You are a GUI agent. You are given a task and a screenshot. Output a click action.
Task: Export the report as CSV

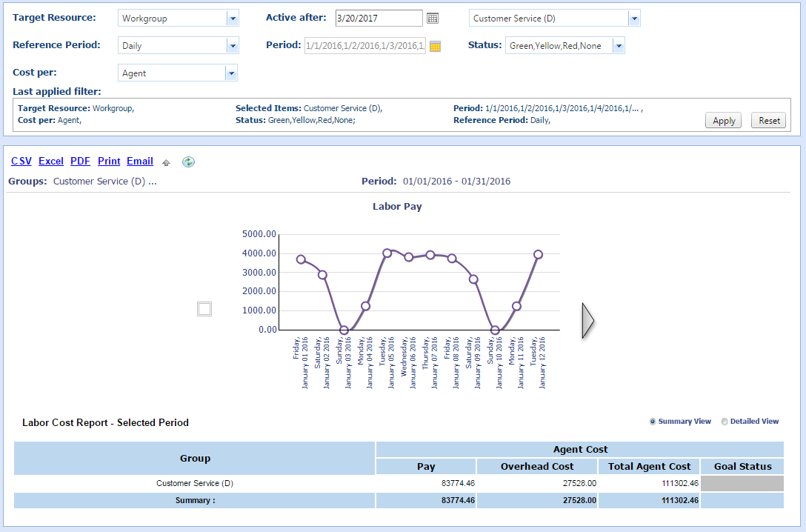[x=21, y=161]
